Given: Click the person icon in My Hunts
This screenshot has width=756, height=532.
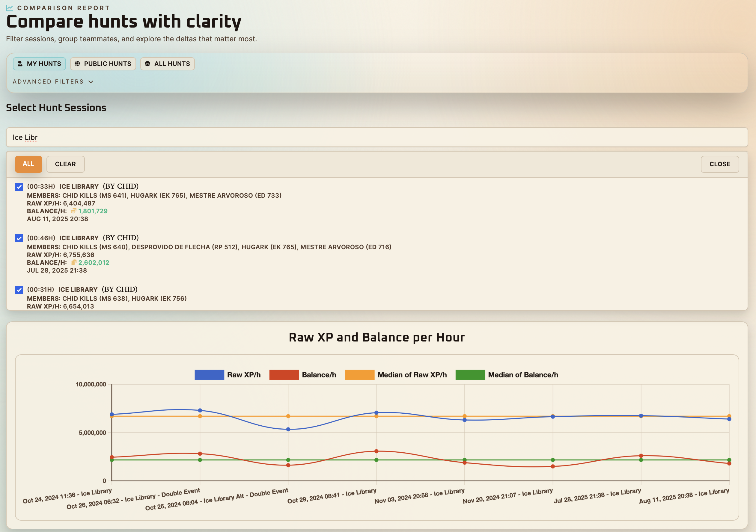Looking at the screenshot, I should pyautogui.click(x=20, y=64).
